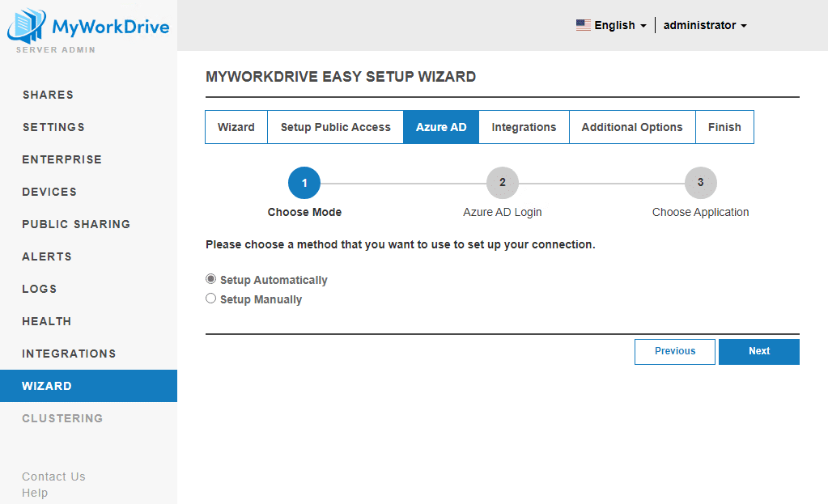828x504 pixels.
Task: Select the Setup Automatically option
Action: tap(210, 278)
